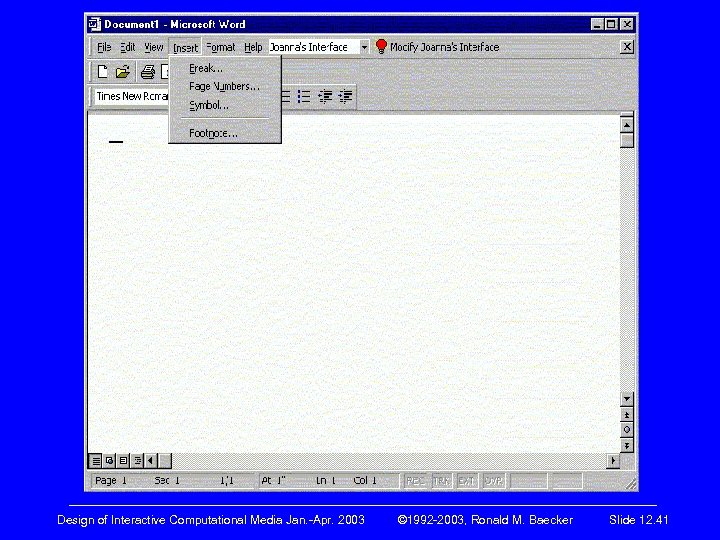The height and width of the screenshot is (540, 720).
Task: Click the vertical scrollbar thumb
Action: pos(627,140)
